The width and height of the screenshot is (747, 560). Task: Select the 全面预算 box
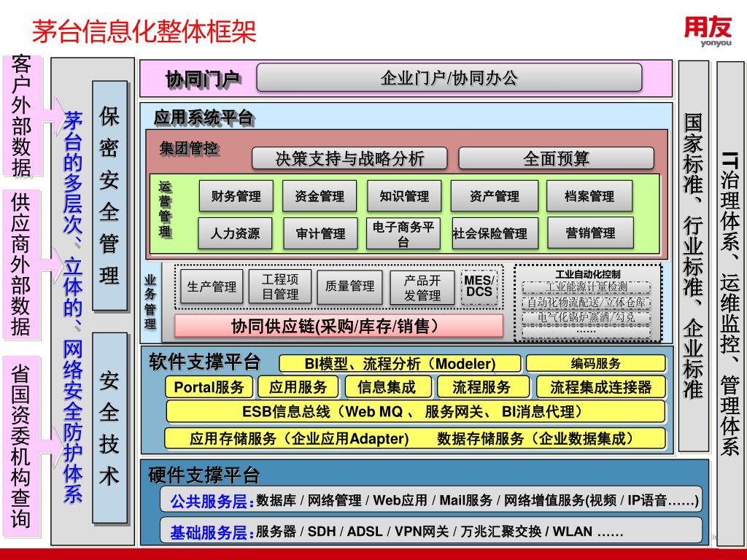pyautogui.click(x=556, y=158)
